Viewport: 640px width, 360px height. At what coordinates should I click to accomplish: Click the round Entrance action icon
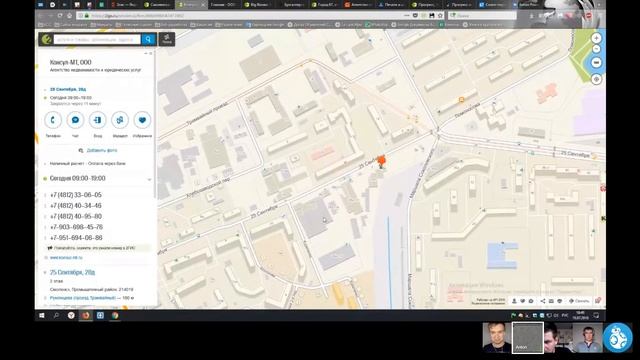[98, 120]
